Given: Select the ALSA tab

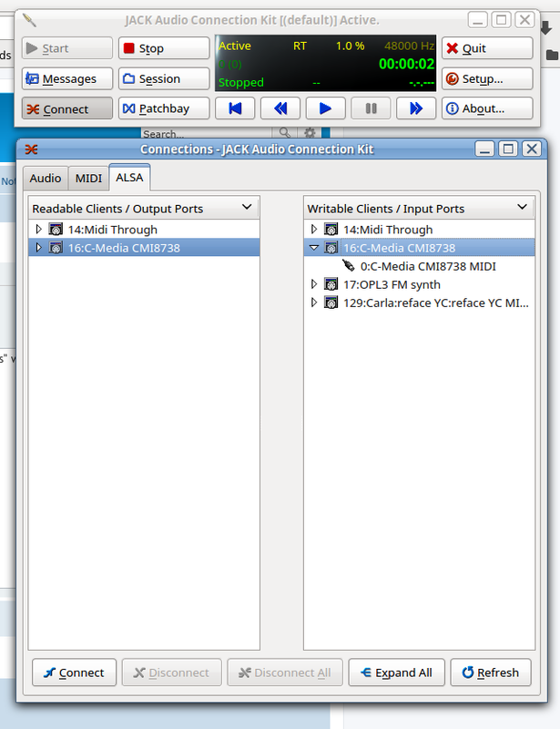Looking at the screenshot, I should (x=129, y=178).
